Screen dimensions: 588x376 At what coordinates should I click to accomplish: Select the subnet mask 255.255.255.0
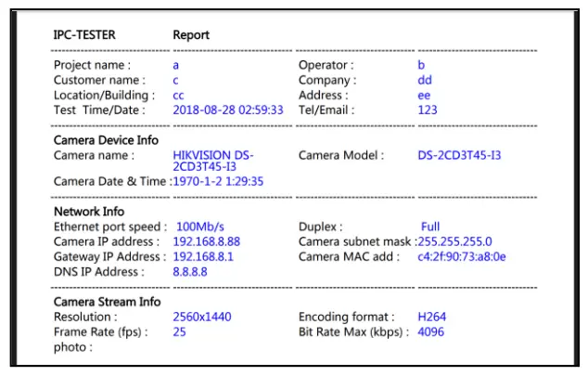pyautogui.click(x=454, y=241)
